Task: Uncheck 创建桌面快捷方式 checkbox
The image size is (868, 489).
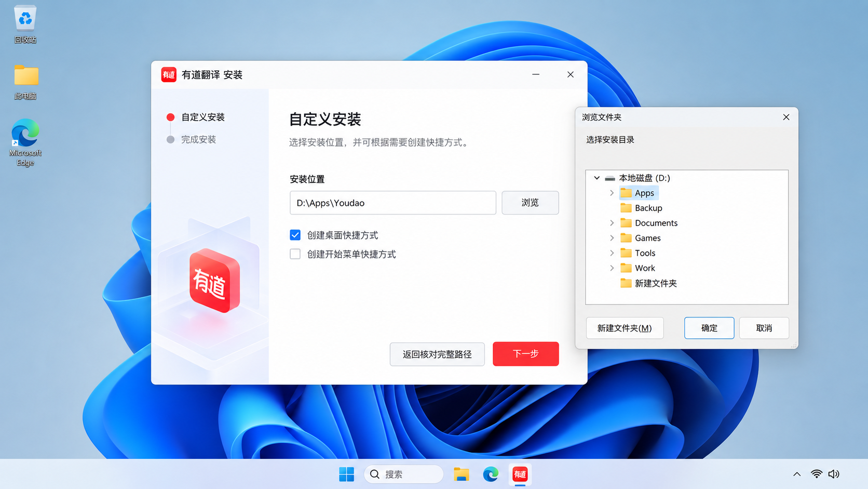Action: coord(295,235)
